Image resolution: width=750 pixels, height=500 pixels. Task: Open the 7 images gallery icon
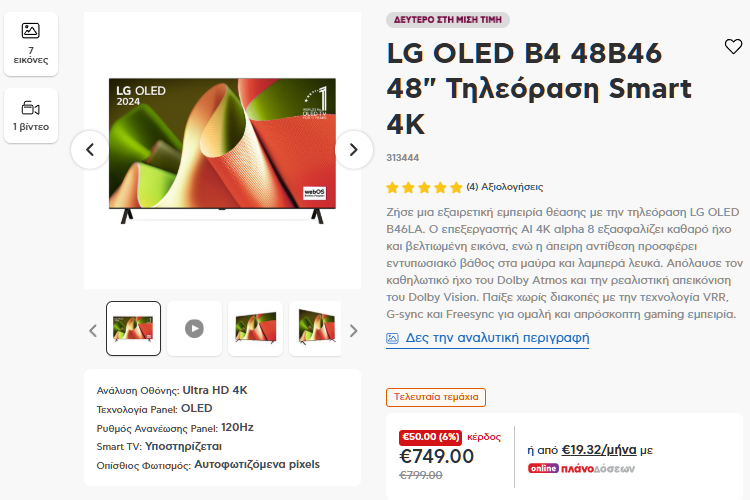click(x=31, y=42)
